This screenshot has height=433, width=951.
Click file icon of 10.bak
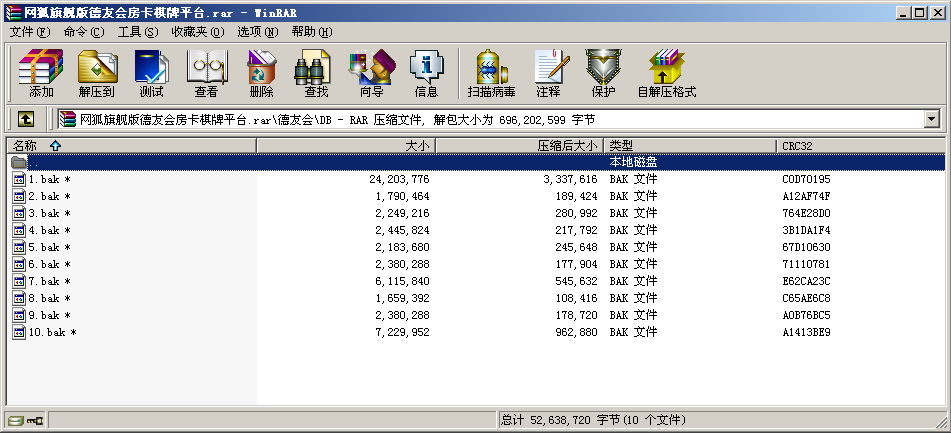(x=19, y=332)
